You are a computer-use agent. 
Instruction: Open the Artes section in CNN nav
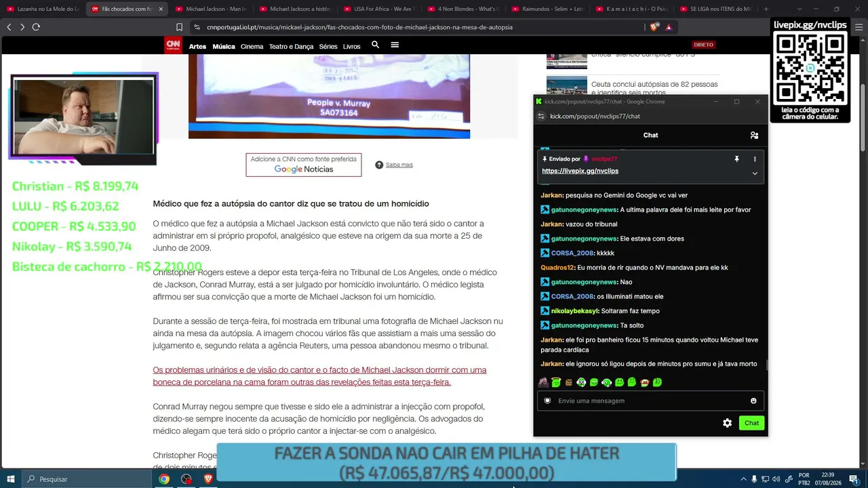tap(197, 47)
